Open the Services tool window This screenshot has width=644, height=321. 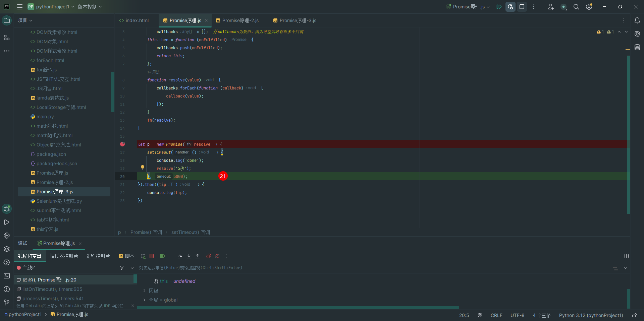point(7,262)
